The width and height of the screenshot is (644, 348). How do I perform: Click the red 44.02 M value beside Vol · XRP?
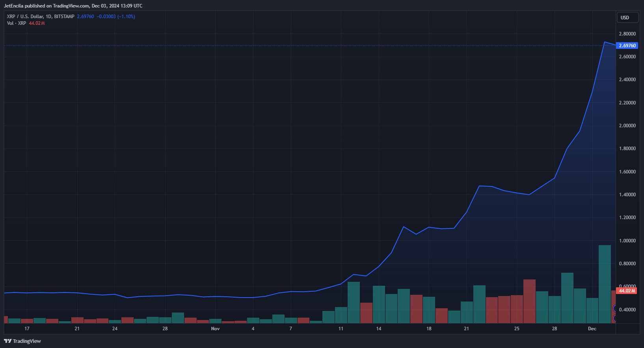point(37,23)
